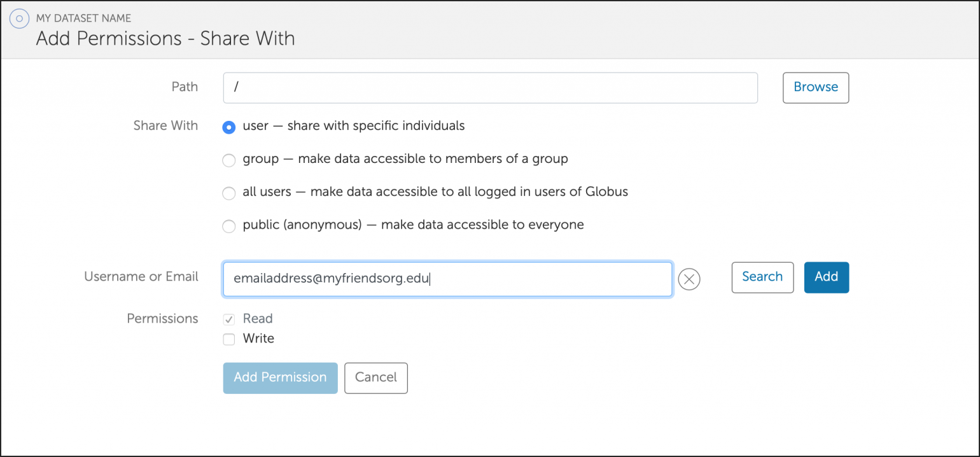
Task: Click the blue Add button
Action: click(826, 278)
